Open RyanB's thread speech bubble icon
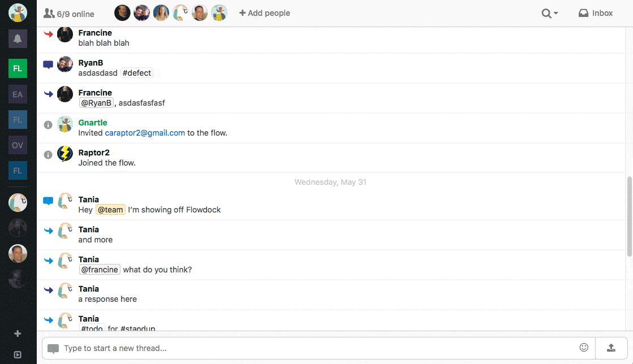The width and height of the screenshot is (633, 364). [48, 64]
